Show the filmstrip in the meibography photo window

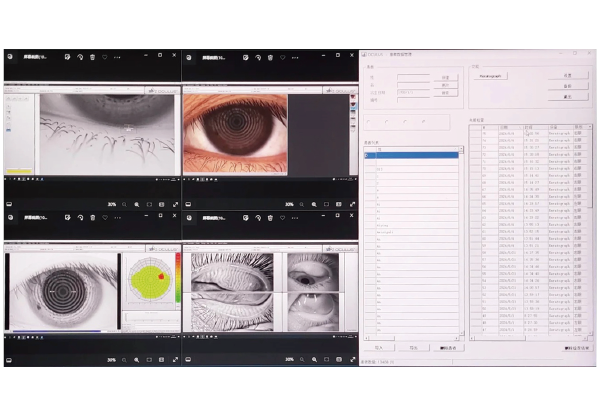188,360
